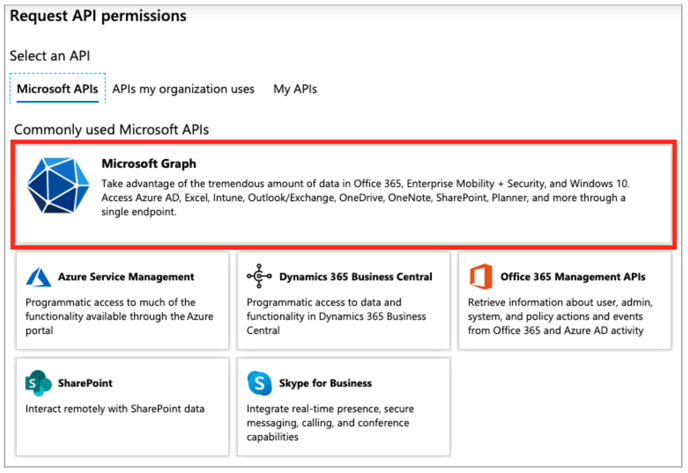Viewport: 688px width, 473px height.
Task: Click the Request API permissions heading
Action: click(98, 17)
